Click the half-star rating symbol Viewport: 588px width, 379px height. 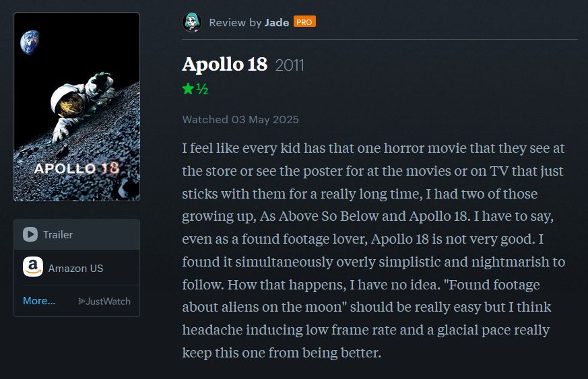(x=202, y=89)
